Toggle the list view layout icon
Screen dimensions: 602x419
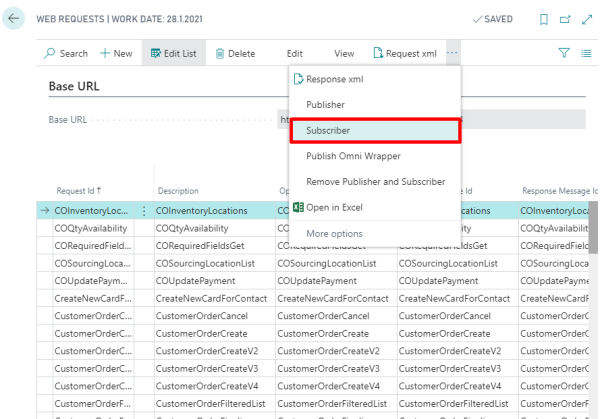[586, 53]
